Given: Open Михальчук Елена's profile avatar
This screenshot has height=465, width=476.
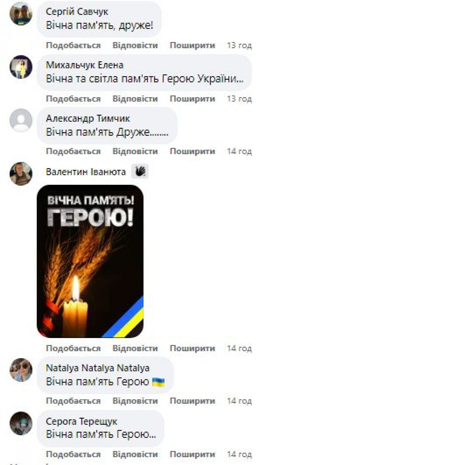Looking at the screenshot, I should 21,67.
